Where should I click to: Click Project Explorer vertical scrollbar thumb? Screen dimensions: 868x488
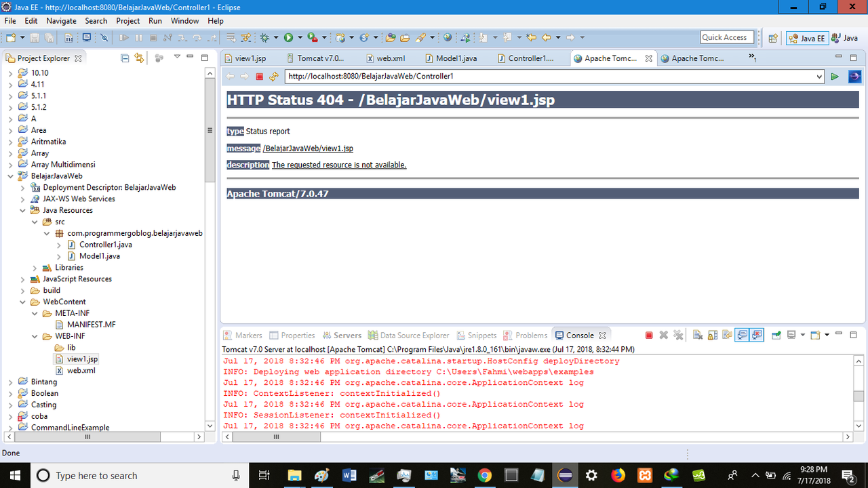point(210,130)
